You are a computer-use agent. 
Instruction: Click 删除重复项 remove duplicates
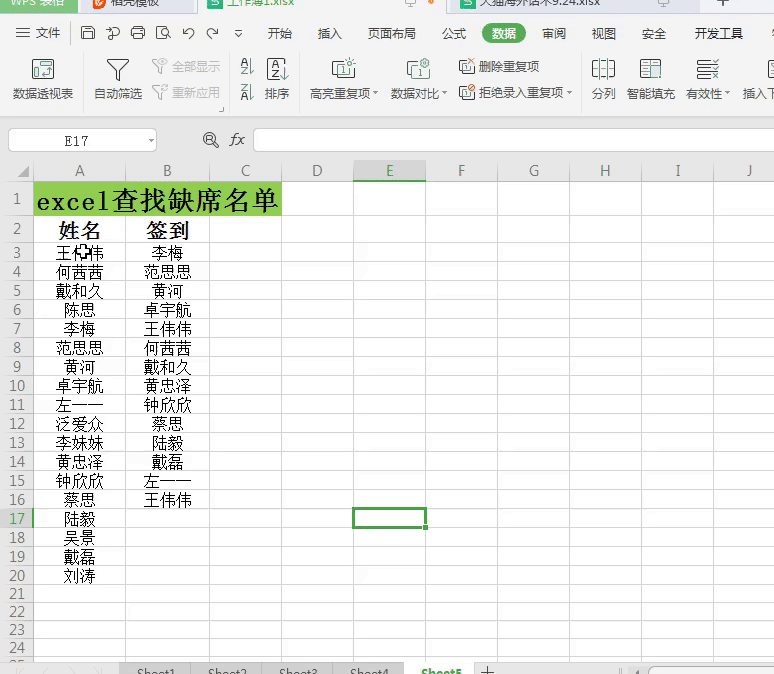[x=499, y=66]
